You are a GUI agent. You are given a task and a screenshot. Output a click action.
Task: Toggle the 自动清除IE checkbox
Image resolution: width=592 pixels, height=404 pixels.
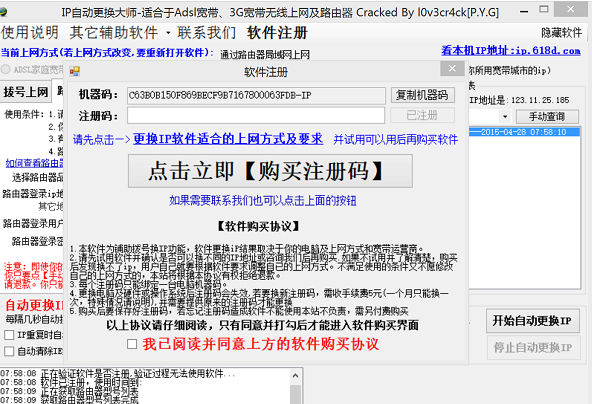(x=9, y=351)
